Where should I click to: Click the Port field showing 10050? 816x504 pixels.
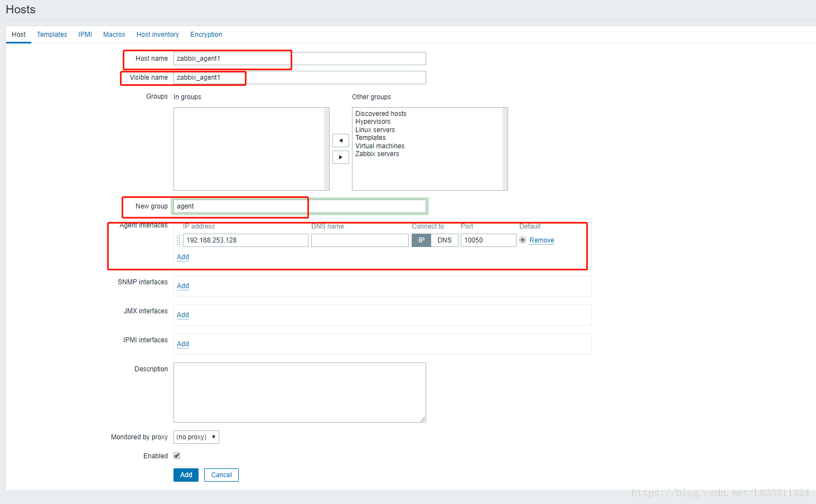point(489,240)
